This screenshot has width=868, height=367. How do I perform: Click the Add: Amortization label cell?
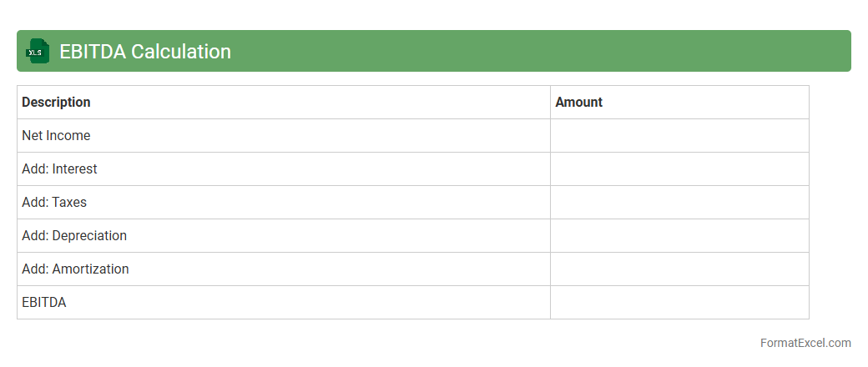(x=75, y=269)
